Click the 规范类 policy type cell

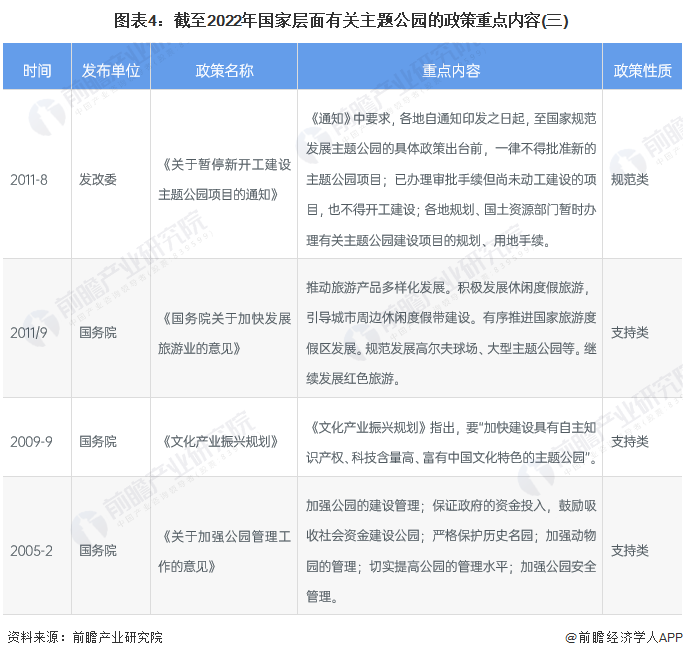[x=629, y=179]
